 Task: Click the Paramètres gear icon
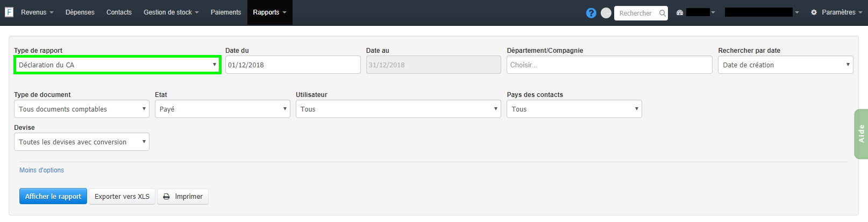(x=814, y=12)
